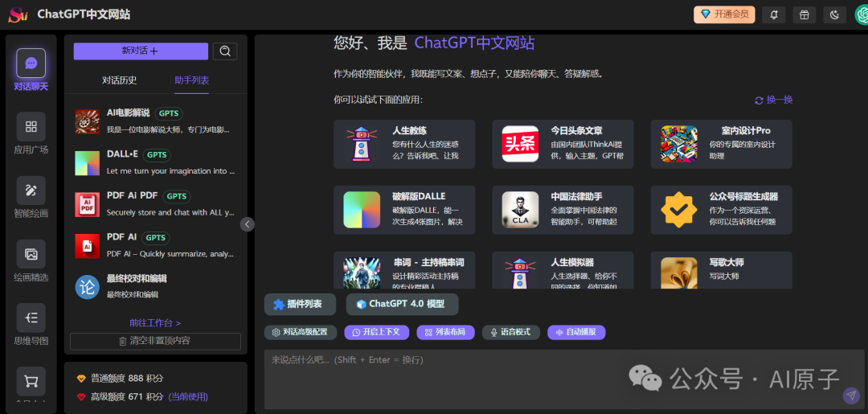
Task: Click the ChatGPT avatar icon at top right
Action: pos(862,15)
